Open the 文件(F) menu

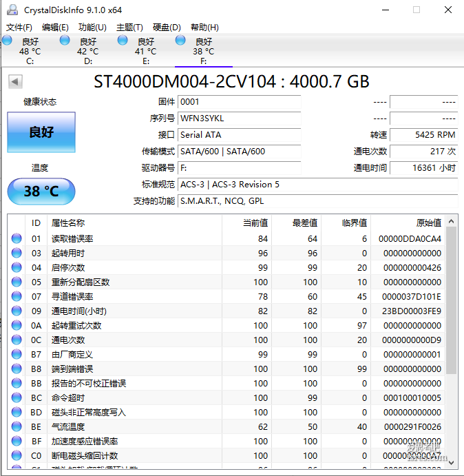coord(19,28)
